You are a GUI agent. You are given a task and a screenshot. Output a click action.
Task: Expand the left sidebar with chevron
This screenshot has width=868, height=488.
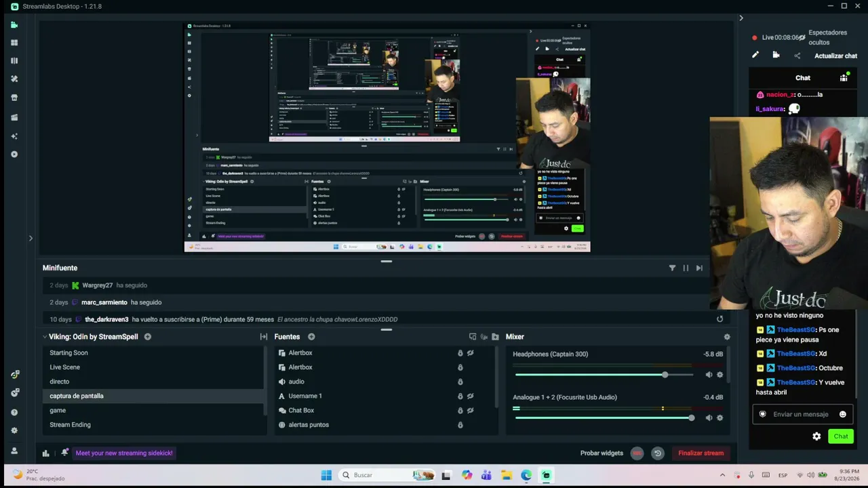coord(31,238)
